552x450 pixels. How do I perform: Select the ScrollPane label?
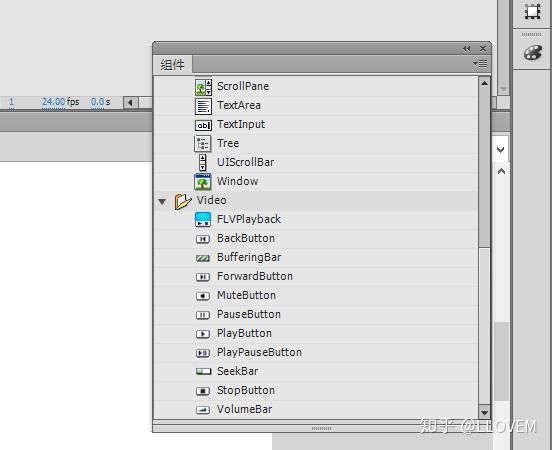click(243, 86)
